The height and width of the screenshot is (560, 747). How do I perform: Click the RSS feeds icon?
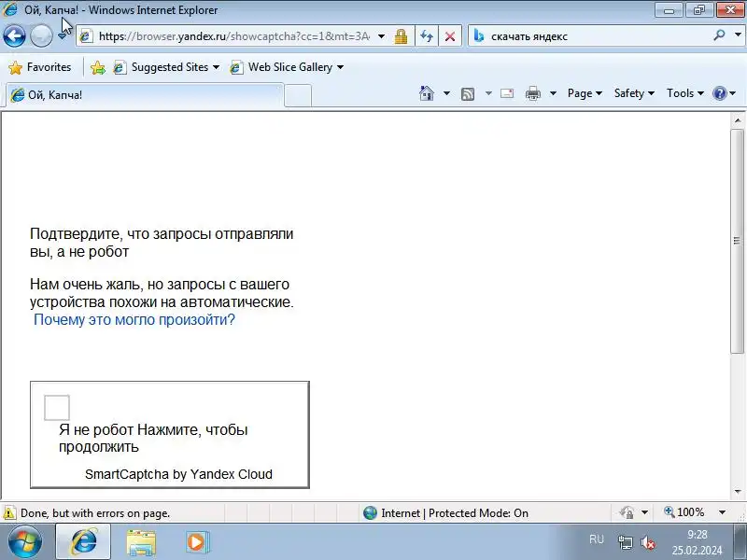468,94
